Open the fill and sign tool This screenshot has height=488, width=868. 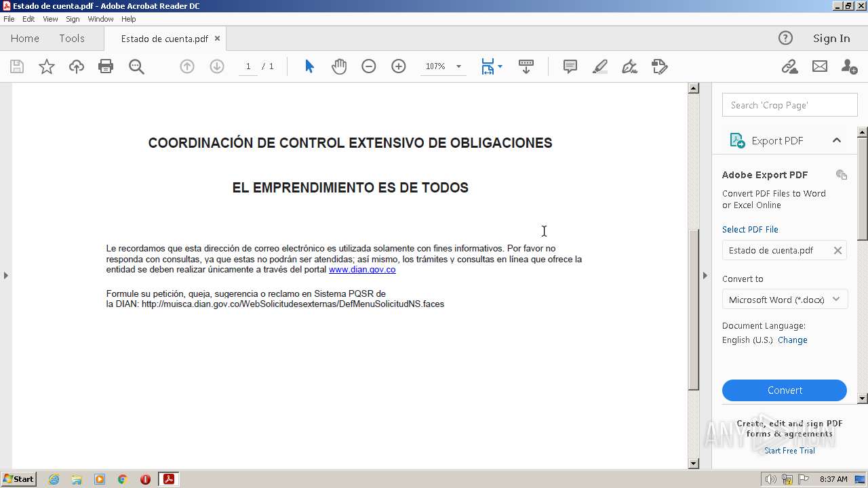point(629,66)
